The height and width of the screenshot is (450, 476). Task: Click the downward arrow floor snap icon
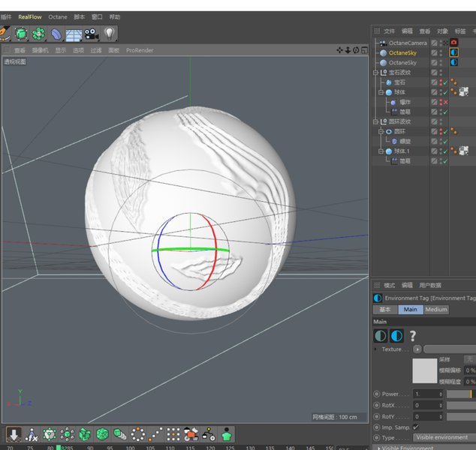coord(14,434)
